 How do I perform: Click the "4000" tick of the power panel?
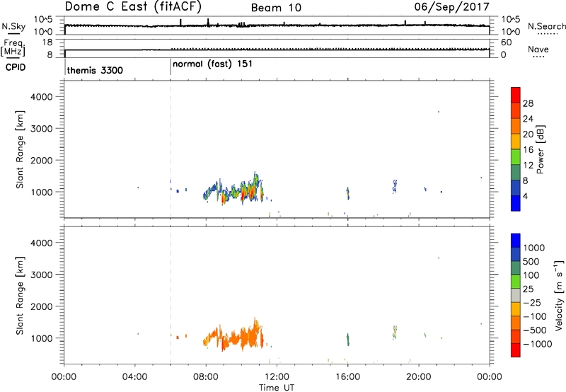(42, 97)
